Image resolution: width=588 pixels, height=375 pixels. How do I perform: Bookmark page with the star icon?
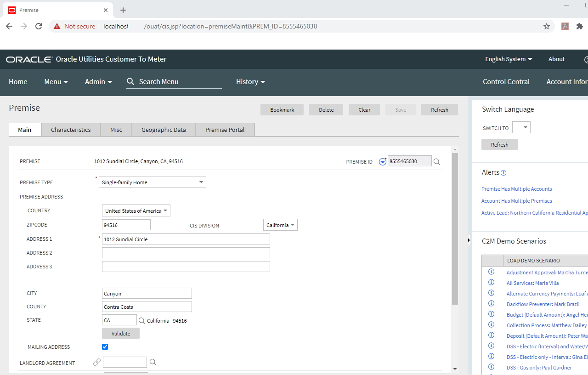coord(547,26)
